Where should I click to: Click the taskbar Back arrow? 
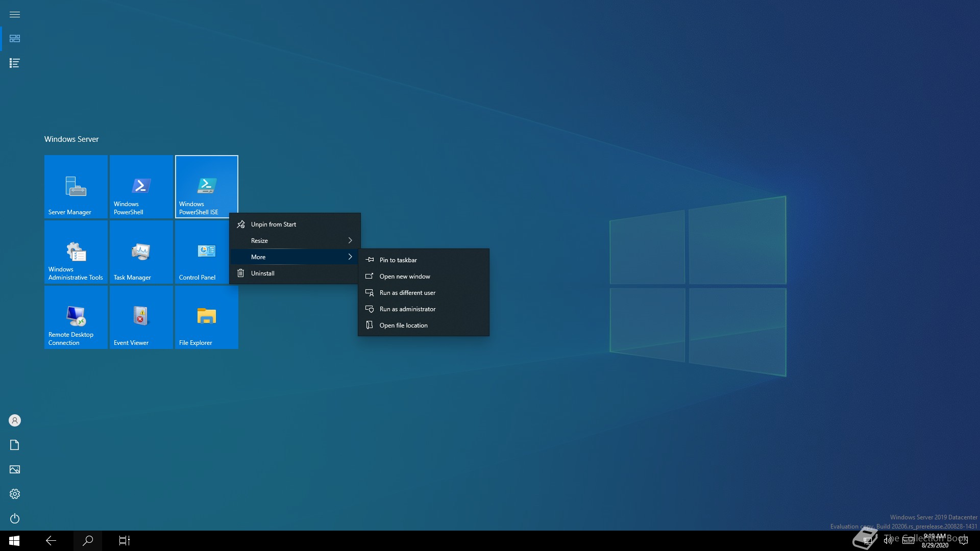click(x=51, y=541)
